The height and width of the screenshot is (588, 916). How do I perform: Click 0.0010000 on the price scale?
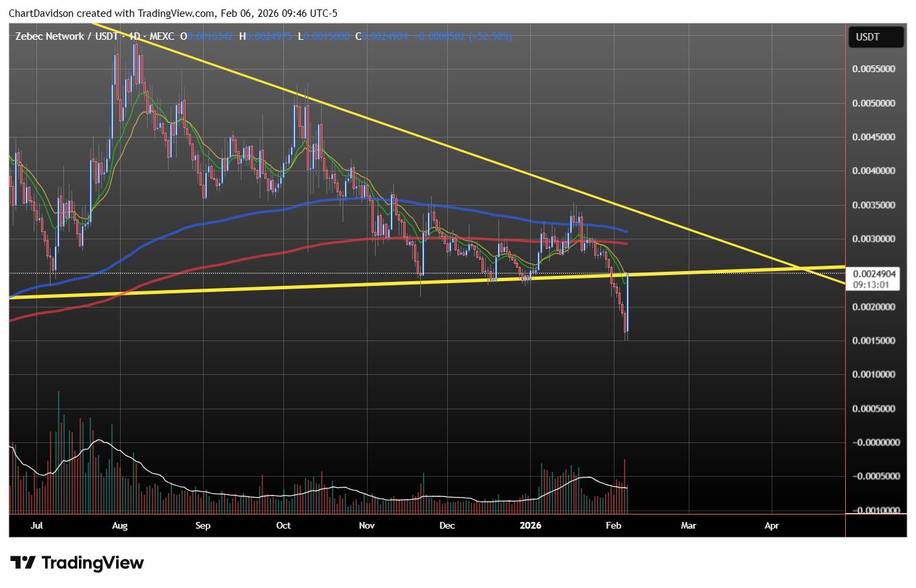[874, 374]
